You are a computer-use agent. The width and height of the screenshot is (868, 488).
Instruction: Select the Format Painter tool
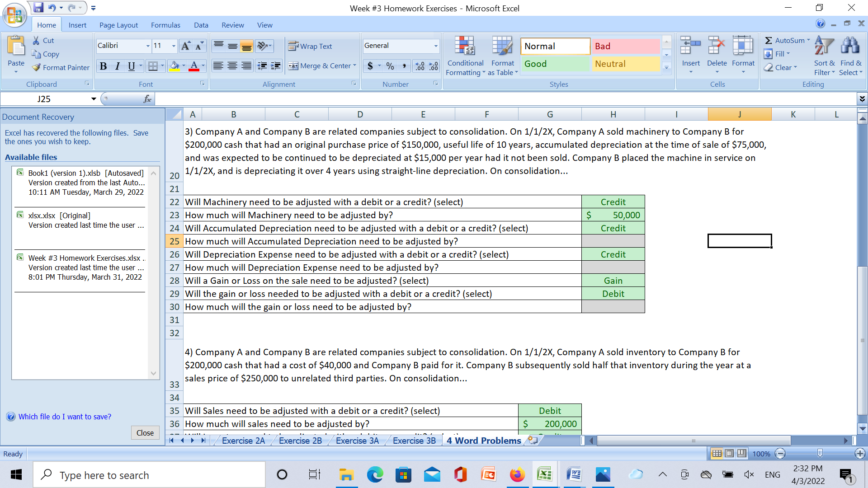point(60,67)
